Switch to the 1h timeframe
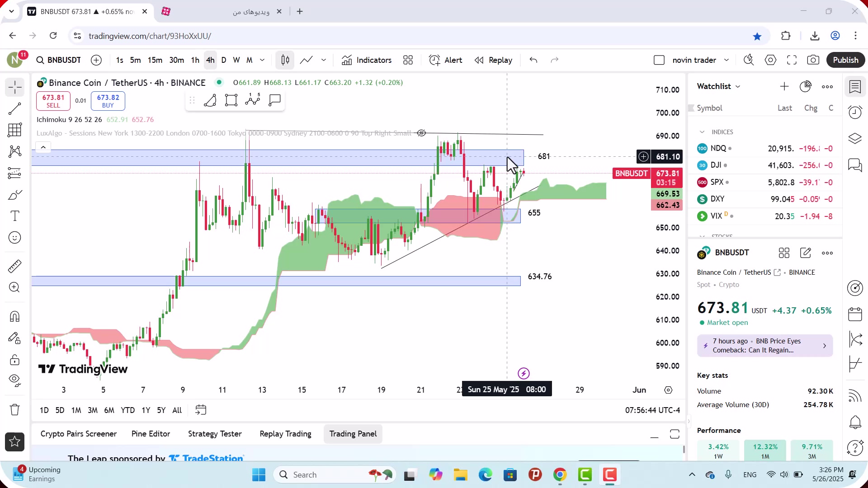This screenshot has width=868, height=488. pyautogui.click(x=195, y=60)
